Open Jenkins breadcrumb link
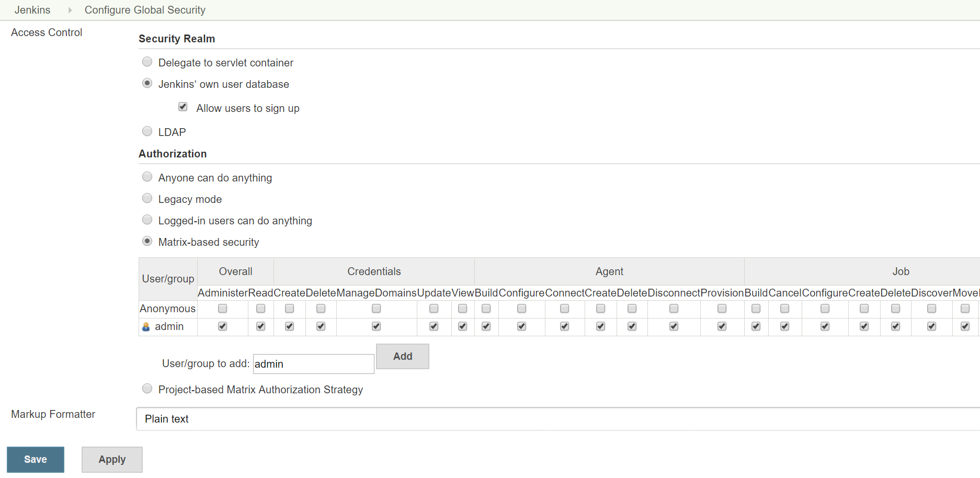This screenshot has height=478, width=980. click(32, 10)
